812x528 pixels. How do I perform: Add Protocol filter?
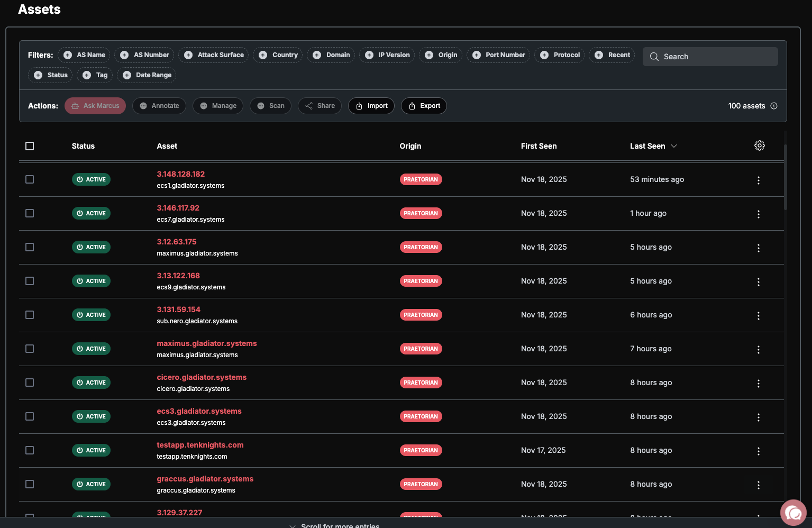click(x=560, y=55)
